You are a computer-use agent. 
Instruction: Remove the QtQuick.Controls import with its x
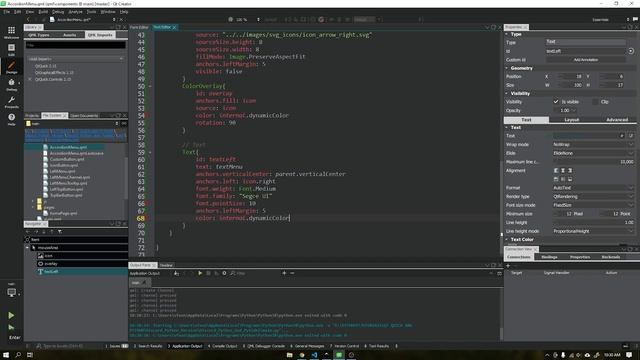pos(30,79)
